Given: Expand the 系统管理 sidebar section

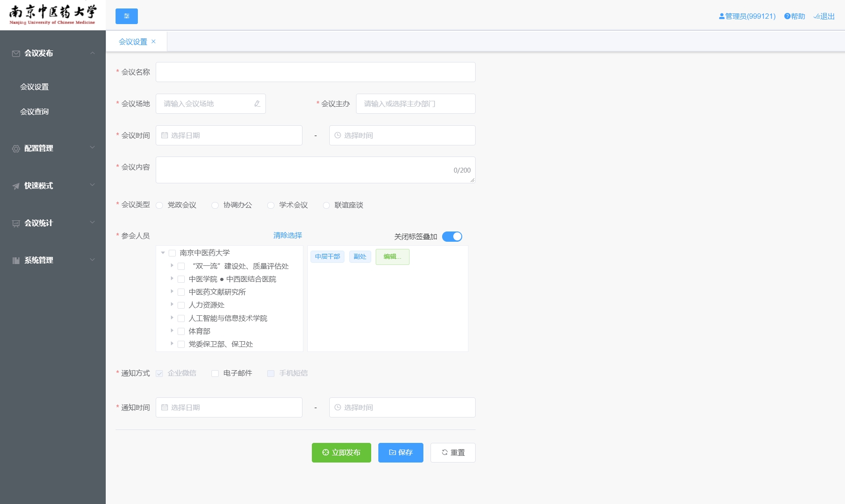Looking at the screenshot, I should click(x=53, y=260).
